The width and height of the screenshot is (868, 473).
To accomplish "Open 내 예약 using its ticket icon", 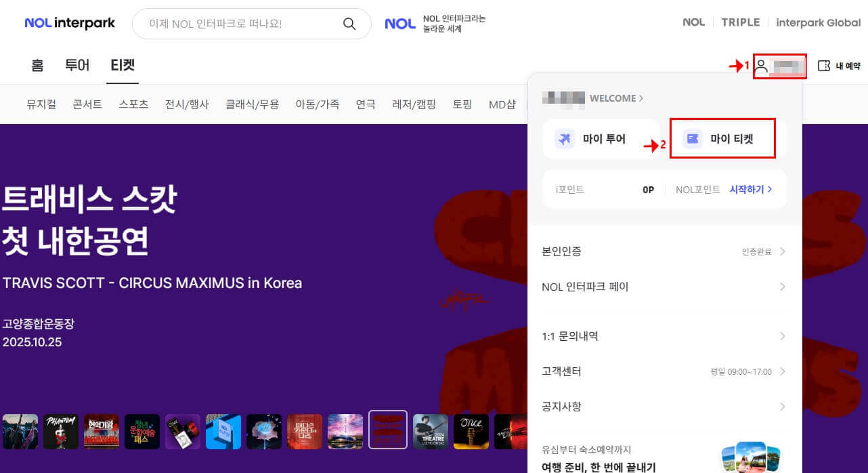I will tap(823, 66).
